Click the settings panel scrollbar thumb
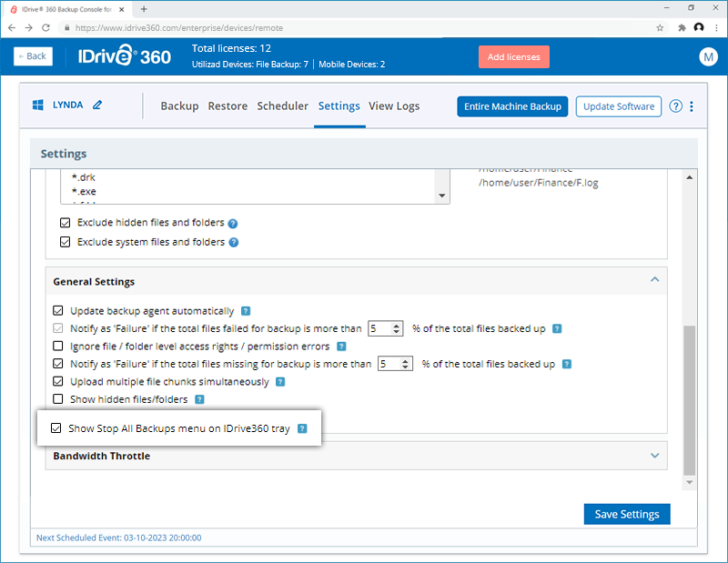 [x=690, y=400]
